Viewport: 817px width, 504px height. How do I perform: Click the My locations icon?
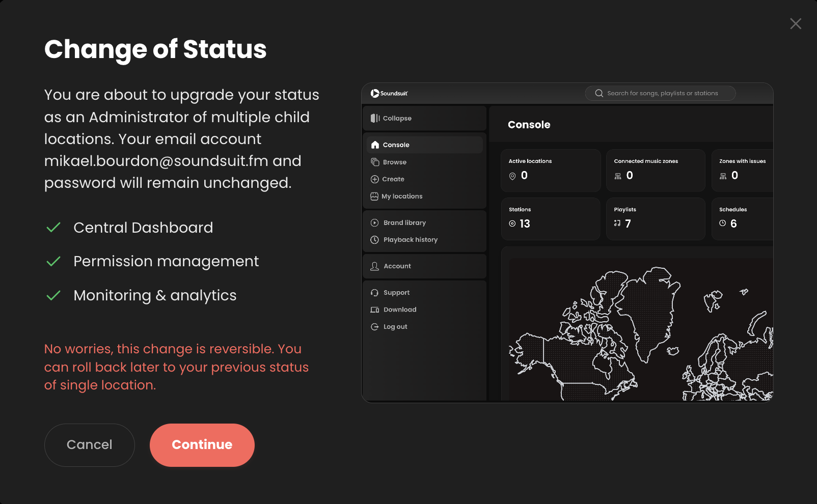[374, 196]
